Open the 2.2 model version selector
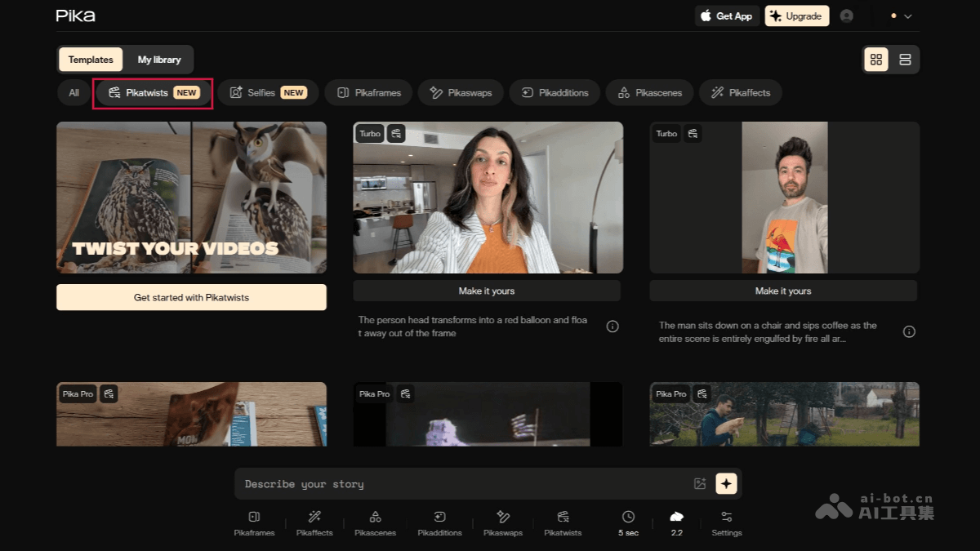 click(676, 522)
